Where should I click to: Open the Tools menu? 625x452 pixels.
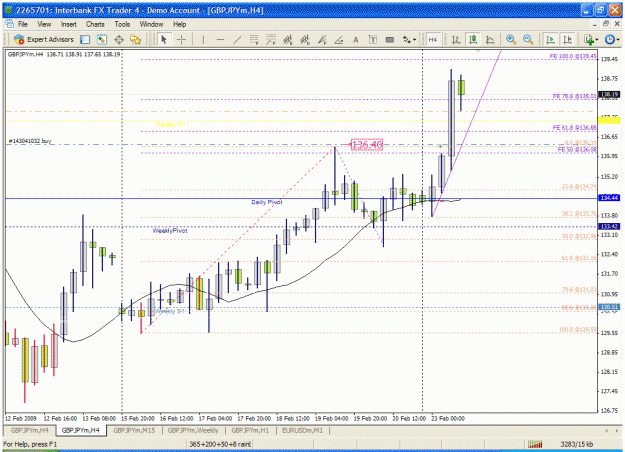122,24
